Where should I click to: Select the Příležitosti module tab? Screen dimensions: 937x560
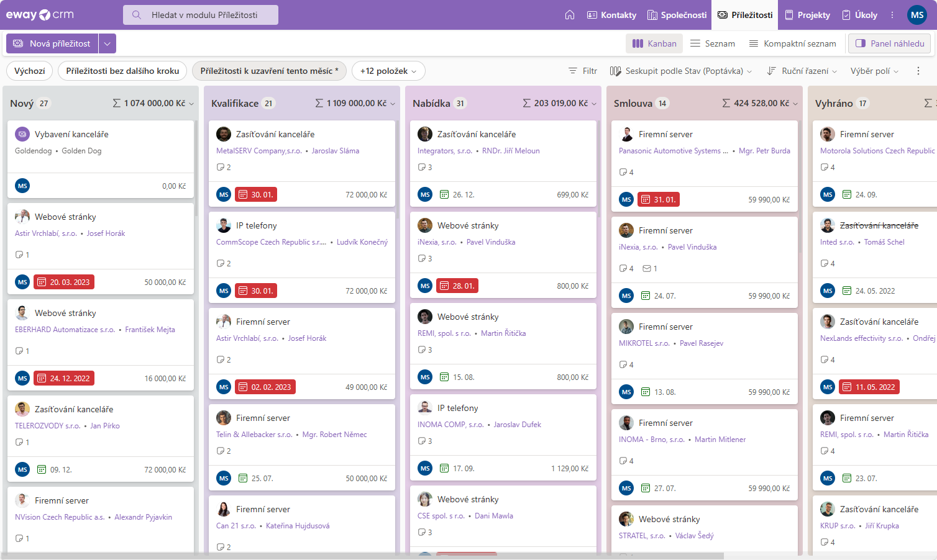(x=745, y=15)
